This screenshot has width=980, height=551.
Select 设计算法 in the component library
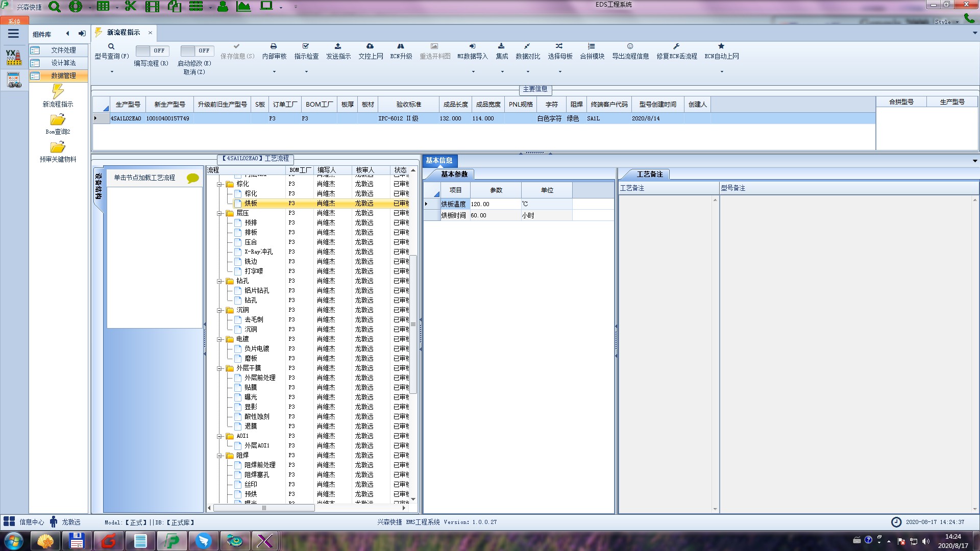pos(63,63)
